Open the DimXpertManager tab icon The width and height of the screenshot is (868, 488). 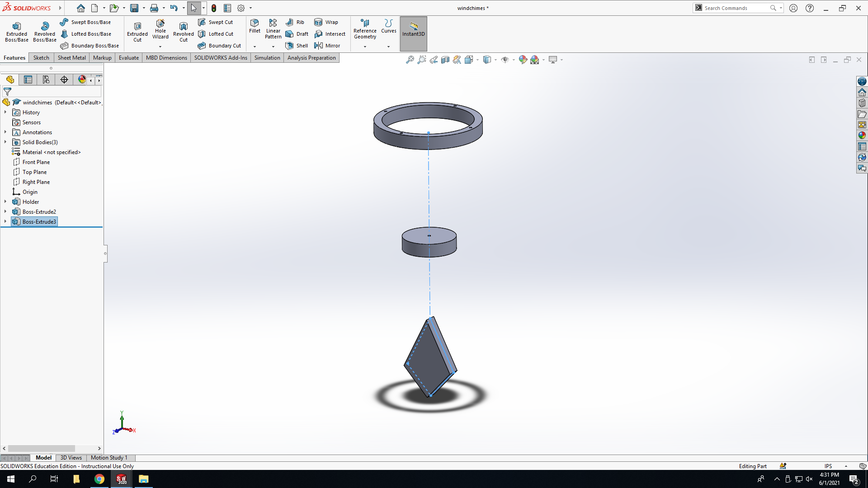coord(64,80)
